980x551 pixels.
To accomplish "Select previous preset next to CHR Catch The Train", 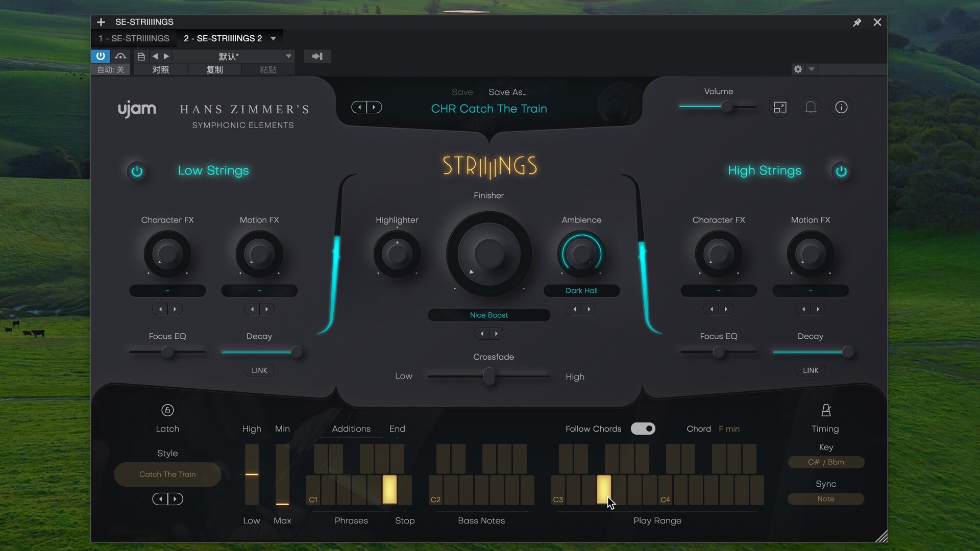I will click(359, 107).
